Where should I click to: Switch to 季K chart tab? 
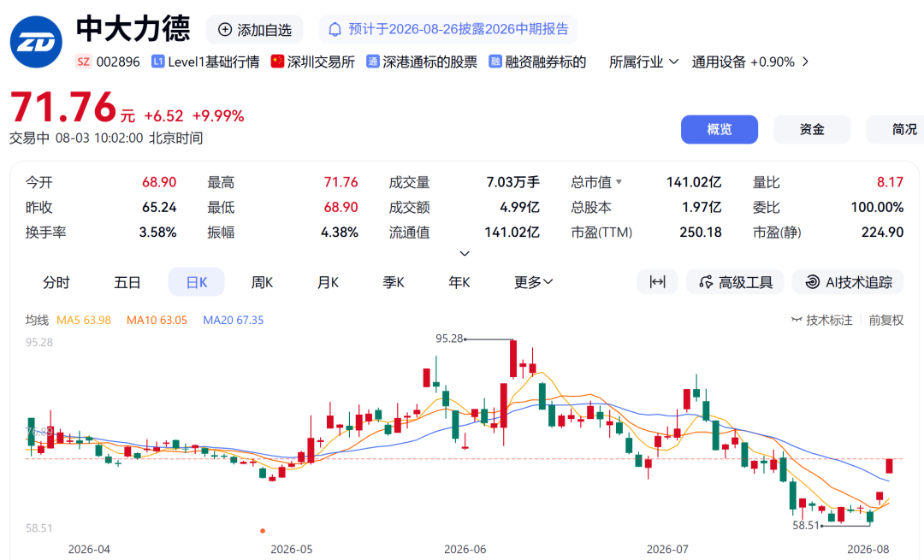tap(393, 282)
